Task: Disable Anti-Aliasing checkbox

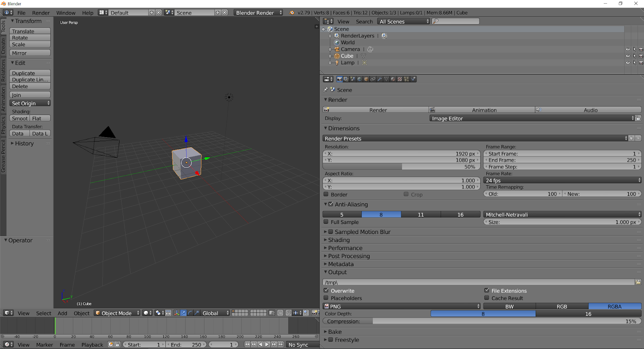Action: (x=331, y=204)
